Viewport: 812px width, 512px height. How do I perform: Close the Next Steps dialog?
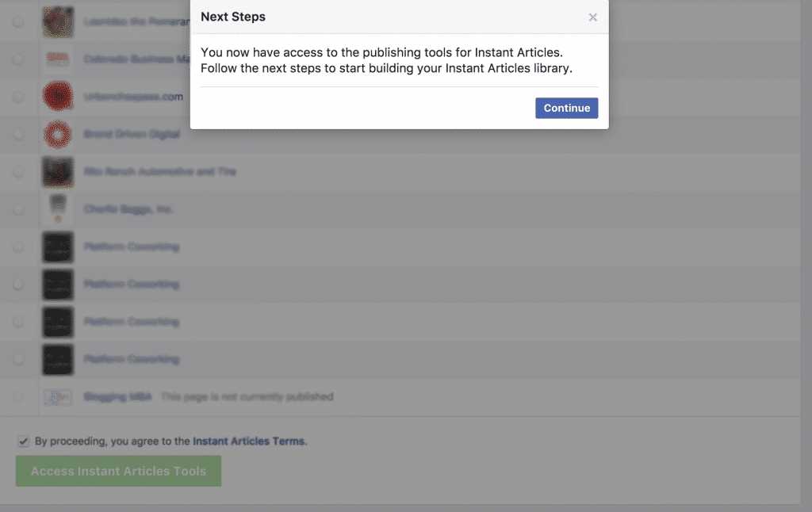[x=592, y=17]
